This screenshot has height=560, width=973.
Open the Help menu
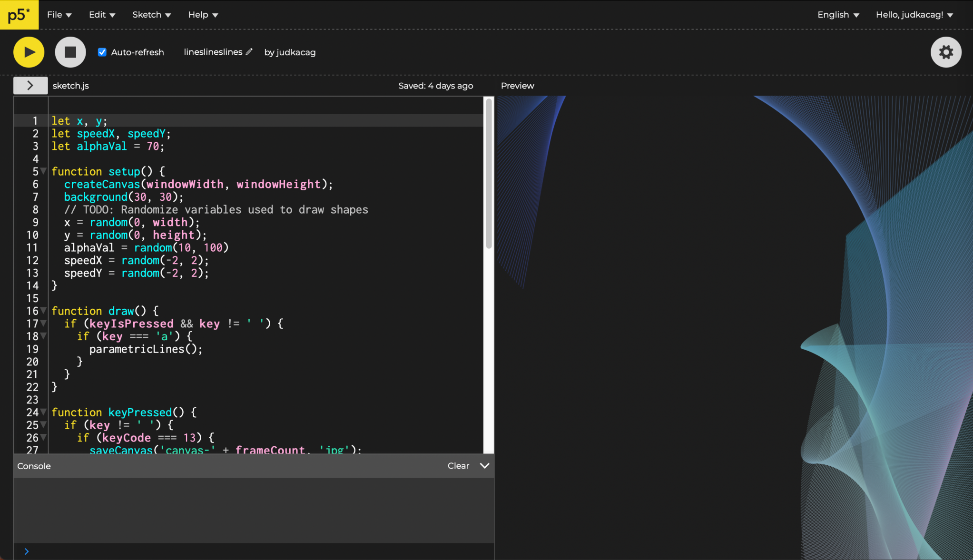coord(203,15)
